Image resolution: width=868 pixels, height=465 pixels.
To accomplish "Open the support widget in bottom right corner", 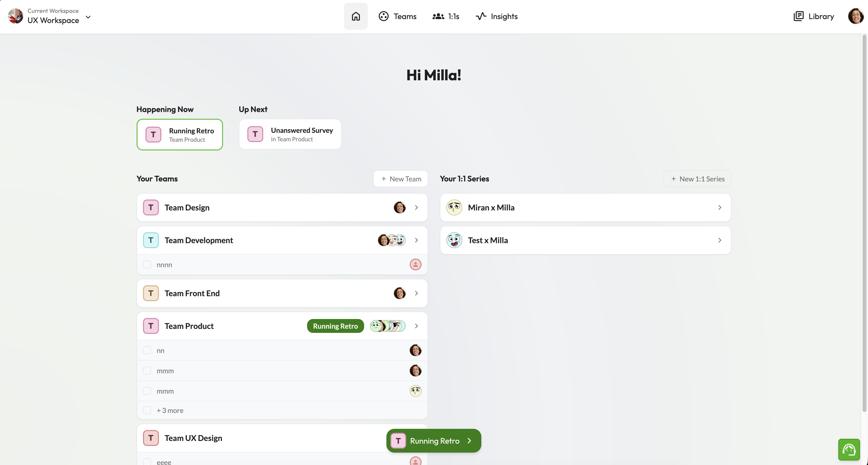I will coord(849,449).
